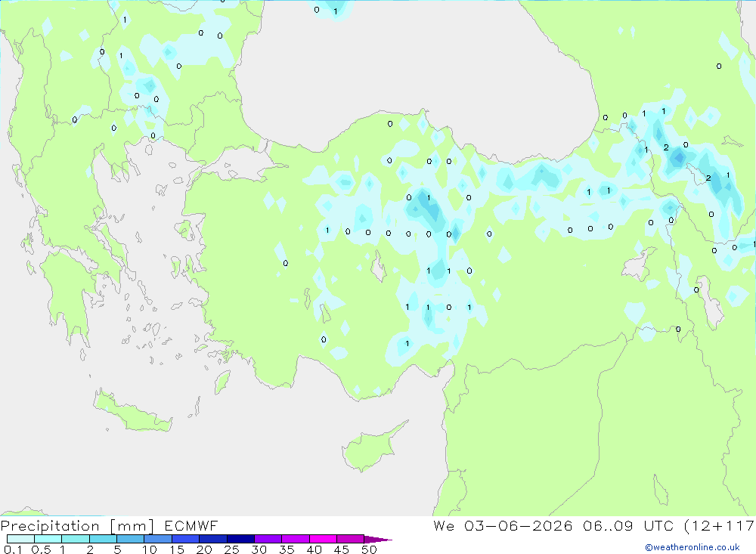The width and height of the screenshot is (756, 554).
Task: Click the '(12+117' forecast run label
Action: (x=720, y=526)
